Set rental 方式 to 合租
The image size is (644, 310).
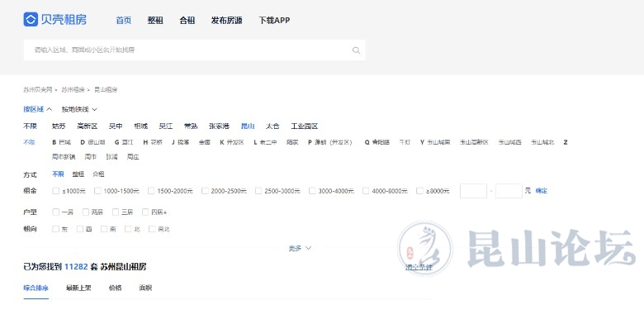[x=98, y=174]
